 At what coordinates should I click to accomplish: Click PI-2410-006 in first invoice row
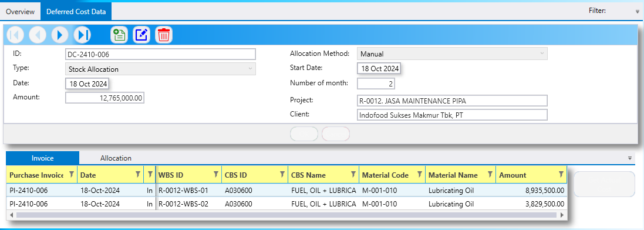pos(28,191)
